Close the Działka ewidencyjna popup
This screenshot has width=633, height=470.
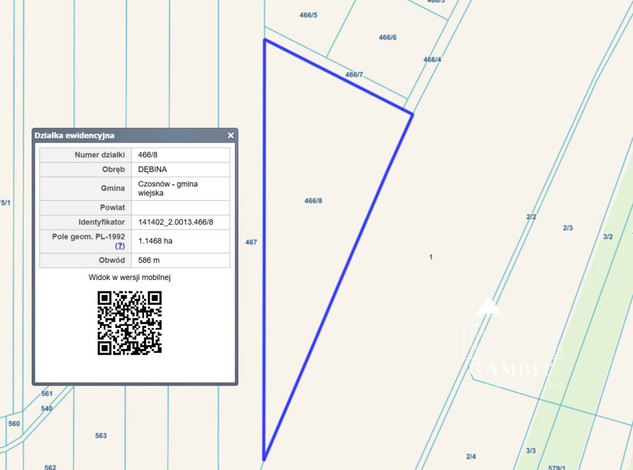coord(230,135)
